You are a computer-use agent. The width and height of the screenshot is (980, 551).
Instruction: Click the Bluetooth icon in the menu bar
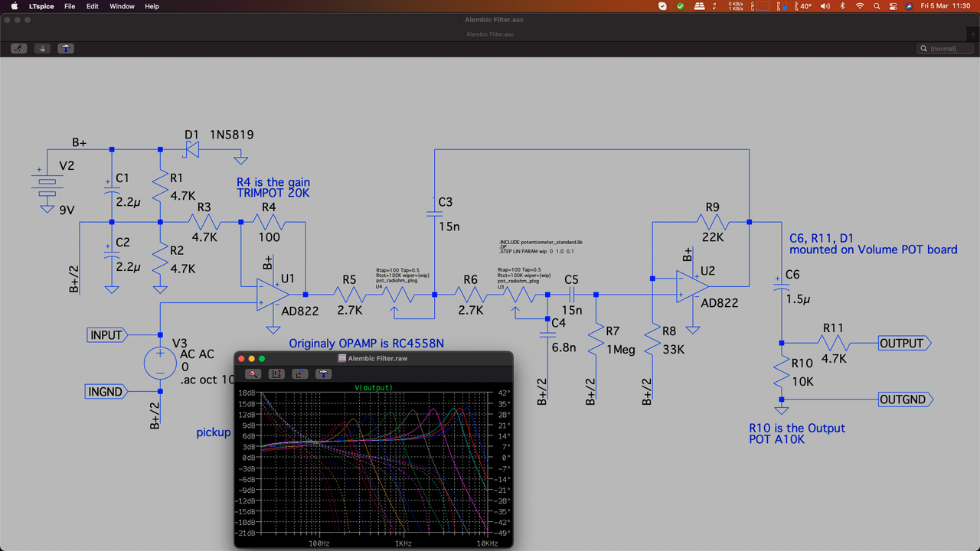pyautogui.click(x=842, y=6)
